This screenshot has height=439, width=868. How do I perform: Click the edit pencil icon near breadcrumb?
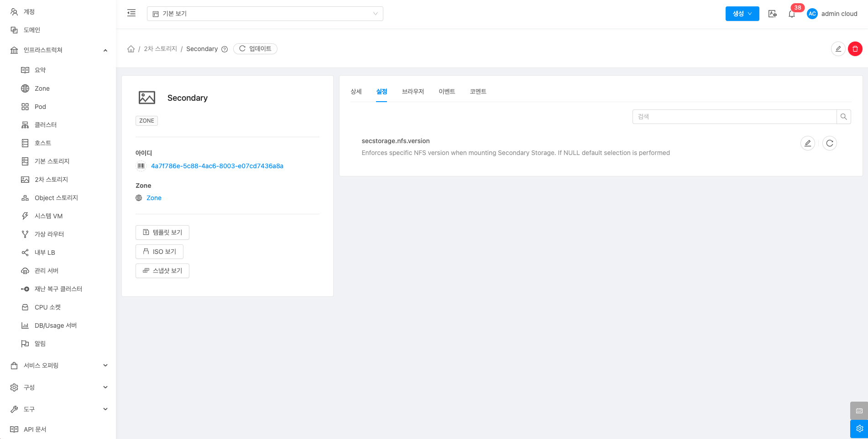click(x=838, y=49)
